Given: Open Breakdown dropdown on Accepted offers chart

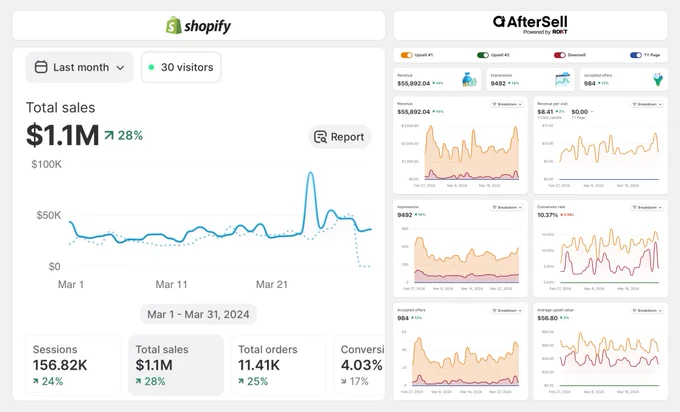Looking at the screenshot, I should (x=507, y=311).
